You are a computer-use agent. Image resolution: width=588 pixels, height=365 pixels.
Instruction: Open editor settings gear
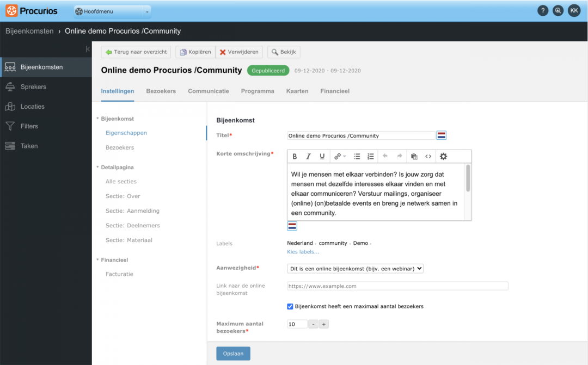point(443,156)
